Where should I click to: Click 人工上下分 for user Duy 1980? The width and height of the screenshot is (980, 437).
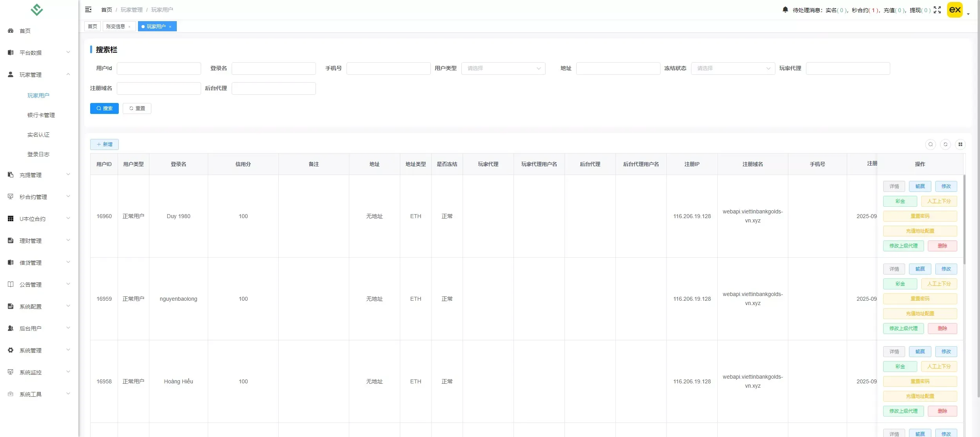click(939, 201)
